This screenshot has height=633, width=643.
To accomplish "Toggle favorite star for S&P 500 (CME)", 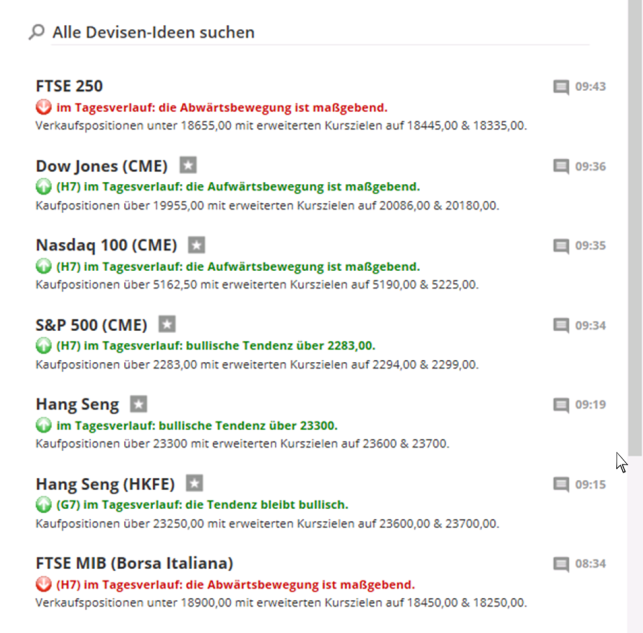I will tap(167, 324).
